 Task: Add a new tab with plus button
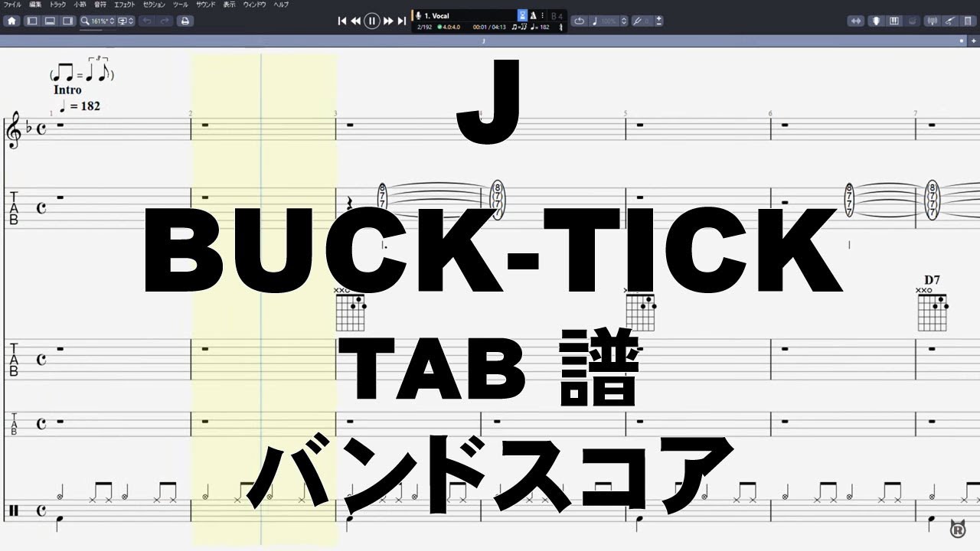pos(962,40)
